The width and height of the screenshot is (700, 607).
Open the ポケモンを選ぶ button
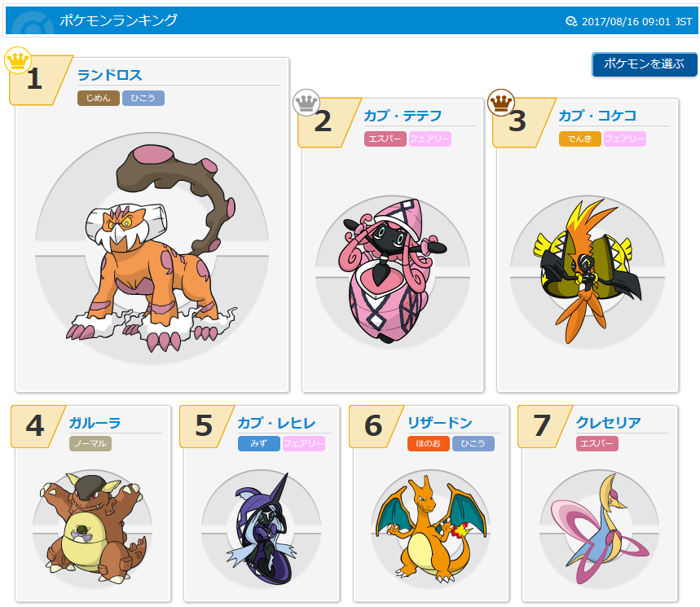[645, 64]
